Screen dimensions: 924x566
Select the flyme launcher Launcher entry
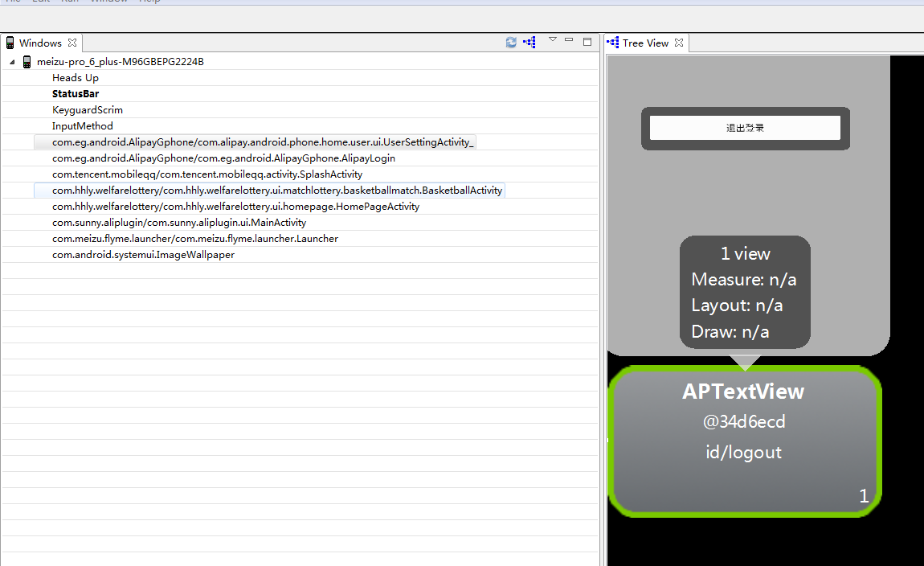click(x=195, y=239)
